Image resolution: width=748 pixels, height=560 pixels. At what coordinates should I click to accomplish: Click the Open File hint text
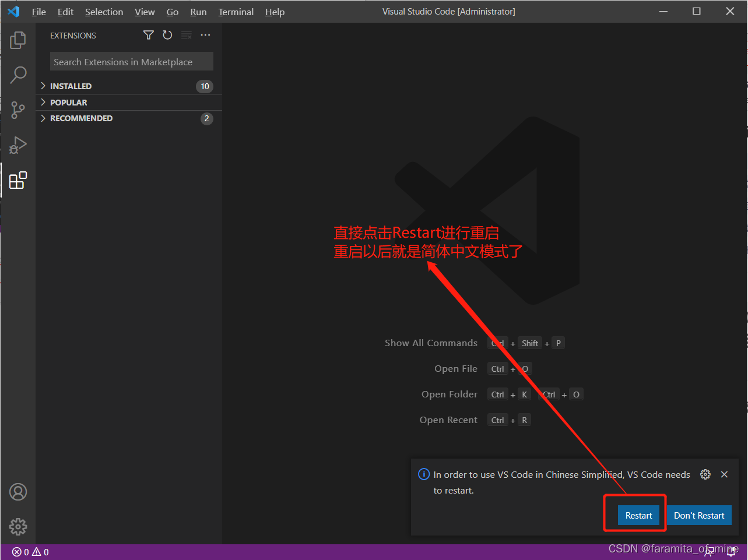(456, 369)
